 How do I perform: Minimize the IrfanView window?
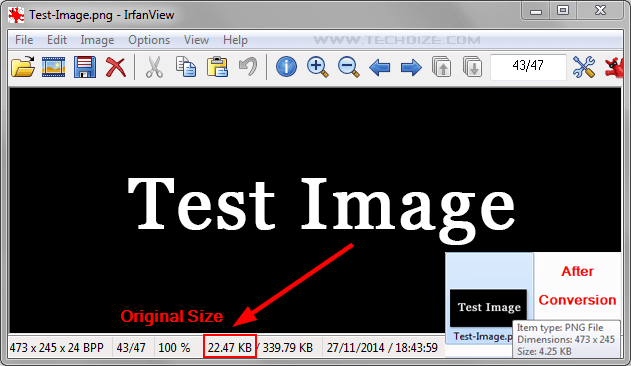coord(536,11)
